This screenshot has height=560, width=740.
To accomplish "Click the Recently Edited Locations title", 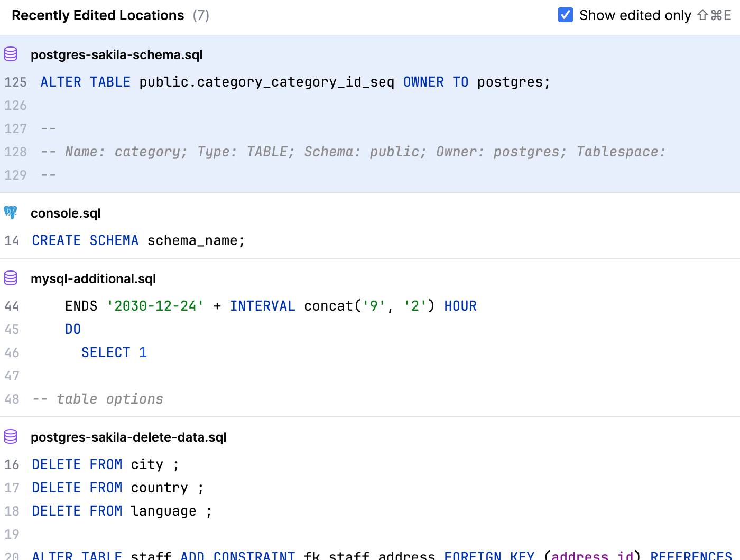I will (x=98, y=16).
